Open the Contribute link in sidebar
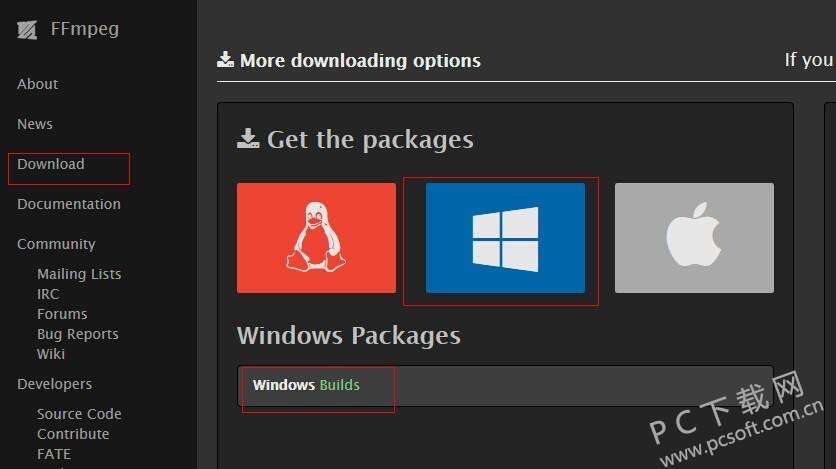This screenshot has width=836, height=469. pos(73,434)
